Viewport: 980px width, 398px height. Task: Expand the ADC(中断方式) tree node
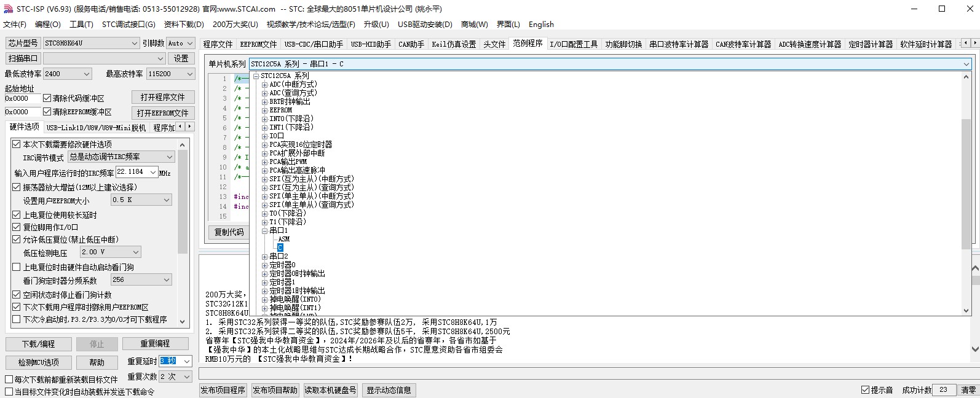click(x=264, y=85)
